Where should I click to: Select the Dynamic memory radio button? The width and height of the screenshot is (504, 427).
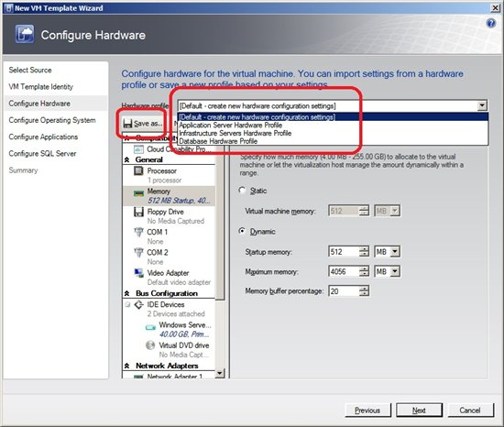click(x=242, y=231)
